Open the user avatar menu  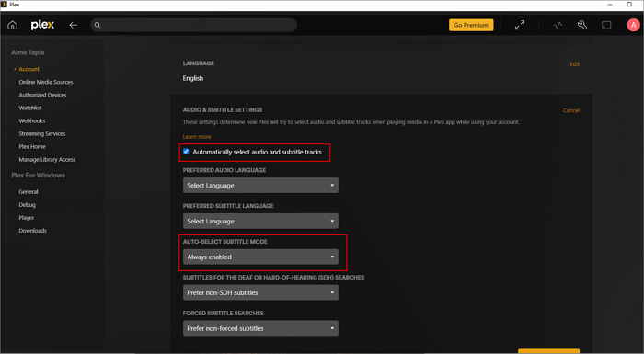pos(633,25)
